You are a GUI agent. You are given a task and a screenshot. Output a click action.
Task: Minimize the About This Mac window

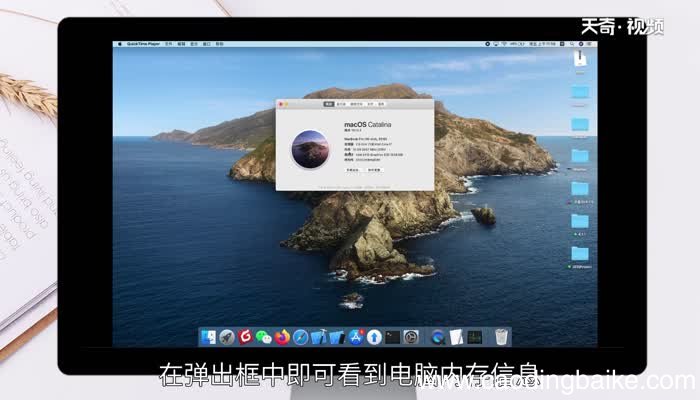coord(286,104)
